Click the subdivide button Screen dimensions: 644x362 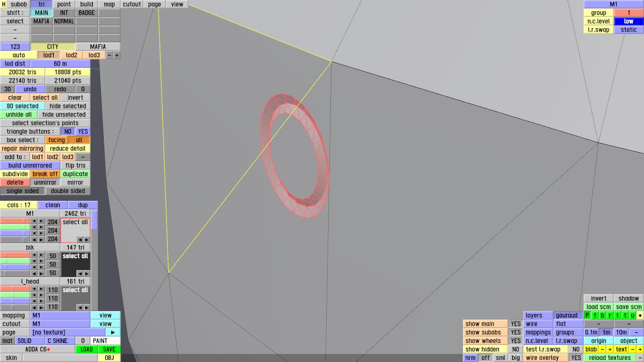15,174
